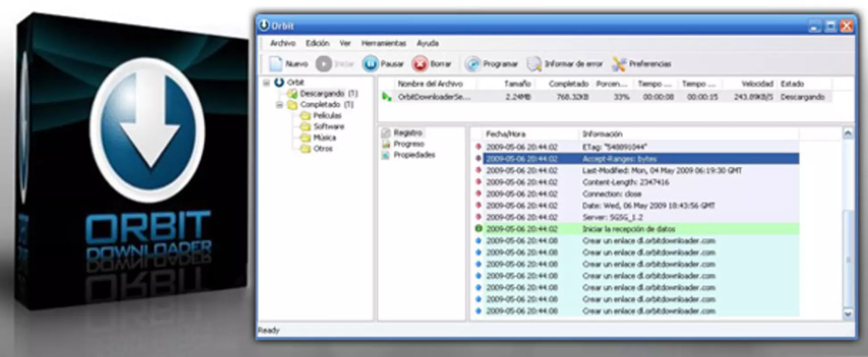The width and height of the screenshot is (868, 357).
Task: Click the Borrar button label
Action: point(441,64)
